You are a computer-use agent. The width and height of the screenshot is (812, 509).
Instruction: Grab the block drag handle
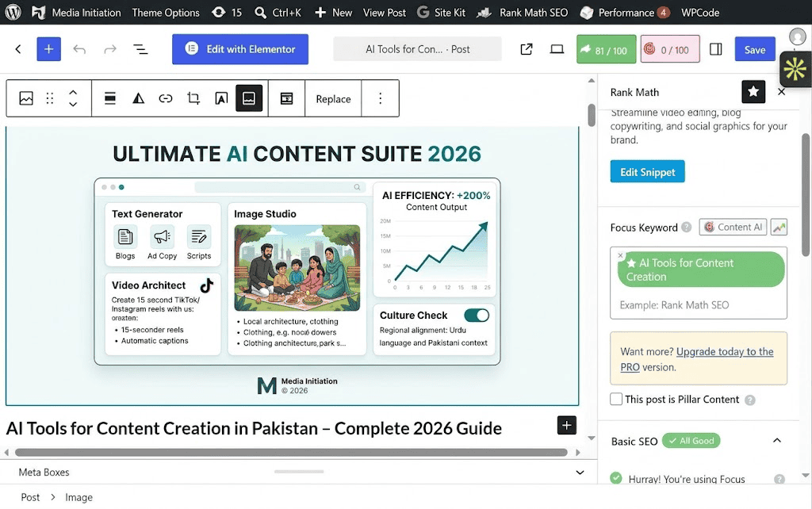50,98
